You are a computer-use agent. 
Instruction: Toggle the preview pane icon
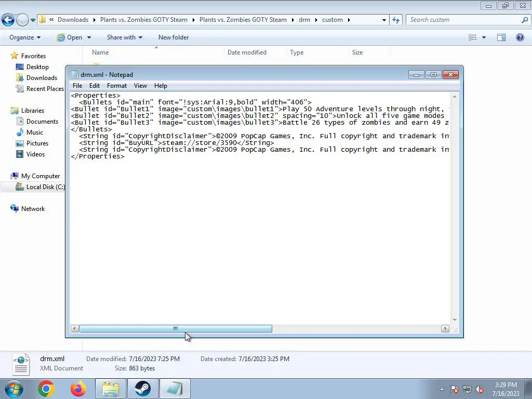point(501,37)
